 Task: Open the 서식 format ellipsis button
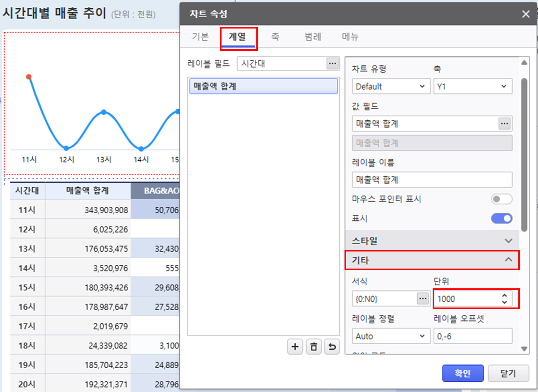(x=423, y=298)
